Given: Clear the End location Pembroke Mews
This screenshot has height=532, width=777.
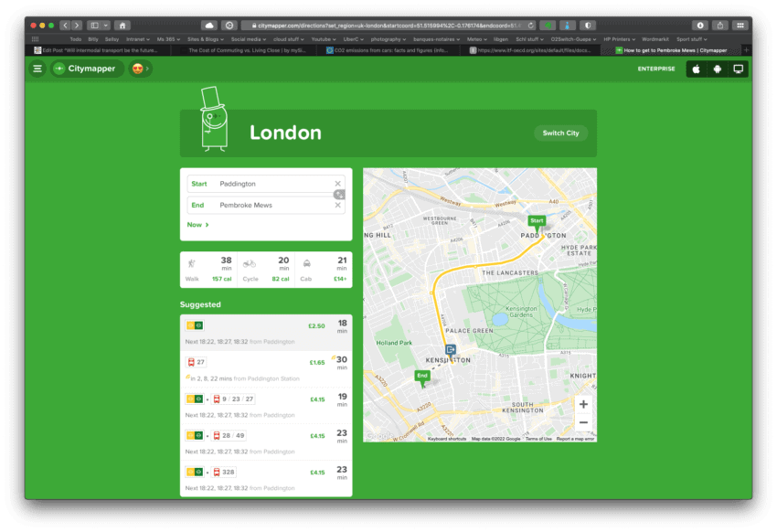Looking at the screenshot, I should [x=337, y=205].
